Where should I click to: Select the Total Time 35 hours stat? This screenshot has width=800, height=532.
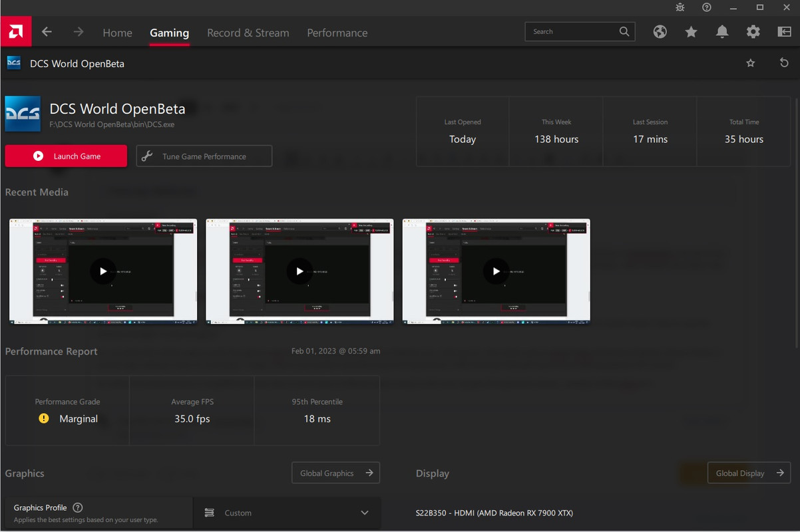point(744,131)
